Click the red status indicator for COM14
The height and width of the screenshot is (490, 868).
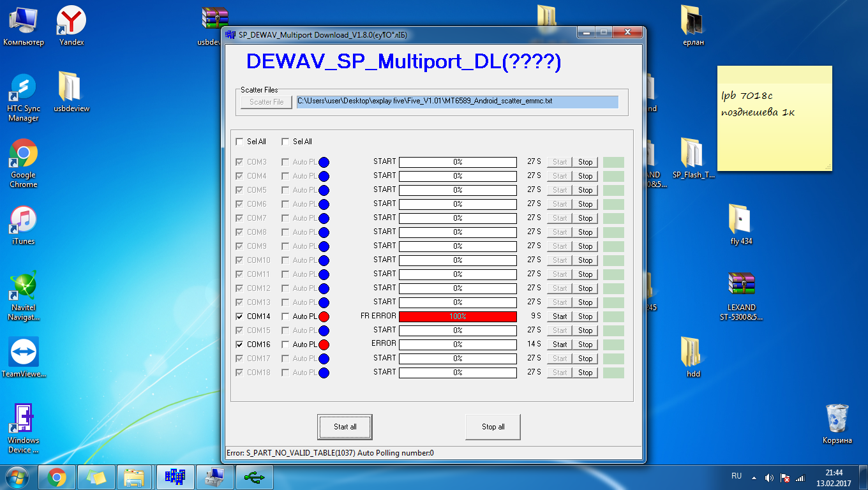[324, 316]
